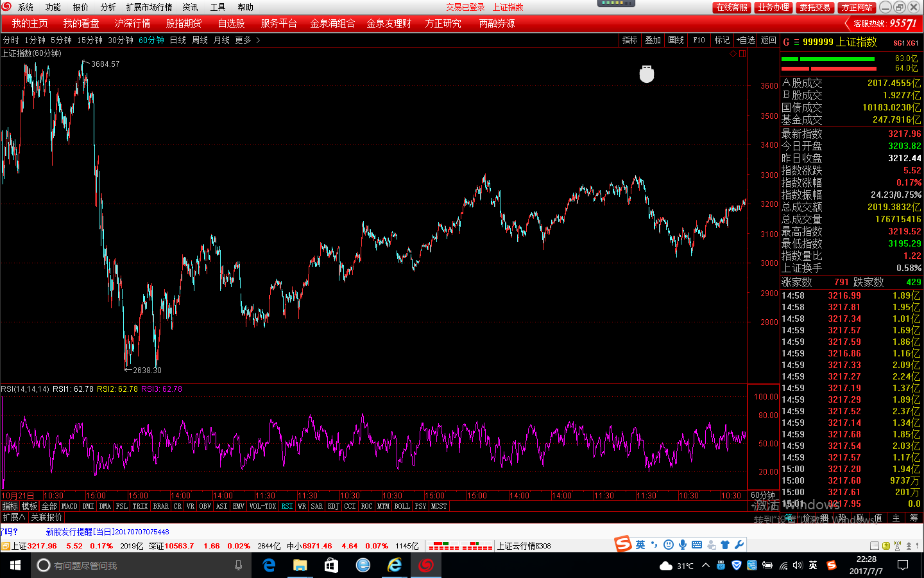The image size is (924, 578).
Task: Click Cortana search box
Action: tap(141, 565)
